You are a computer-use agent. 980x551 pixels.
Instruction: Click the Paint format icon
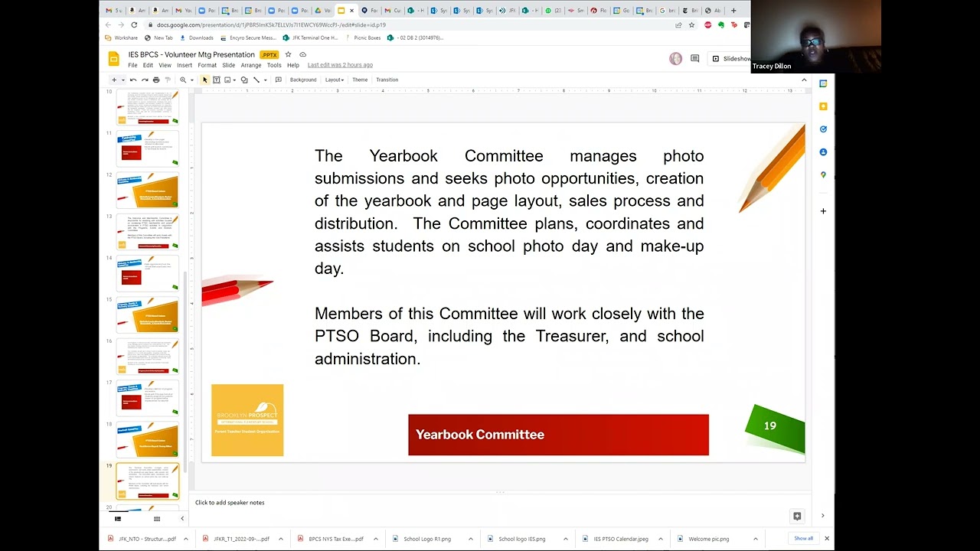click(x=168, y=80)
